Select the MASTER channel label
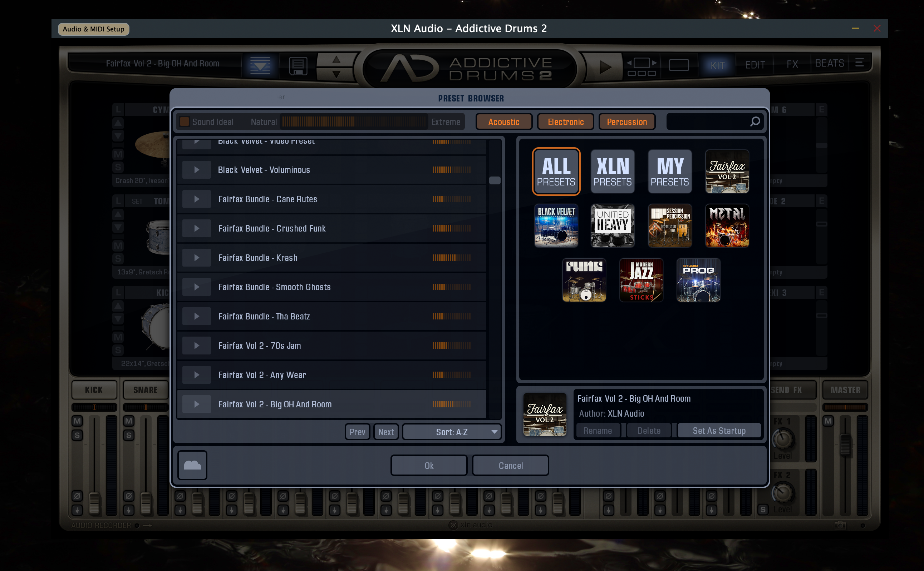924x571 pixels. pyautogui.click(x=845, y=390)
